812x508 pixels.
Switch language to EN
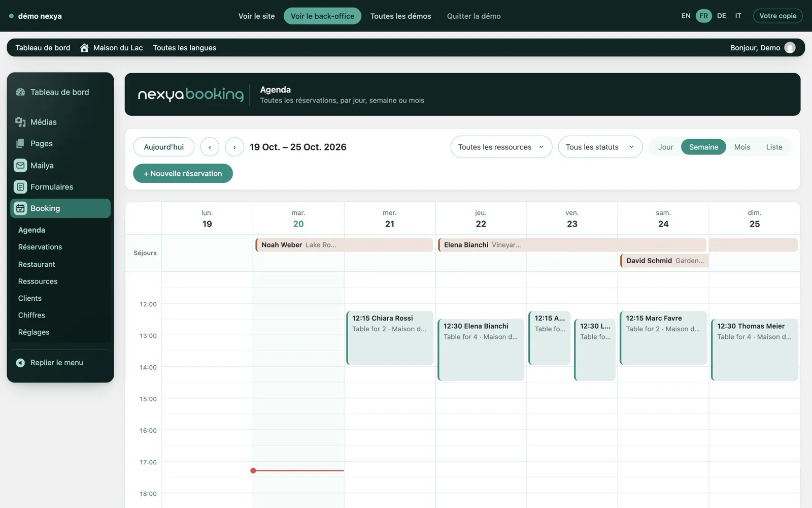pyautogui.click(x=686, y=16)
